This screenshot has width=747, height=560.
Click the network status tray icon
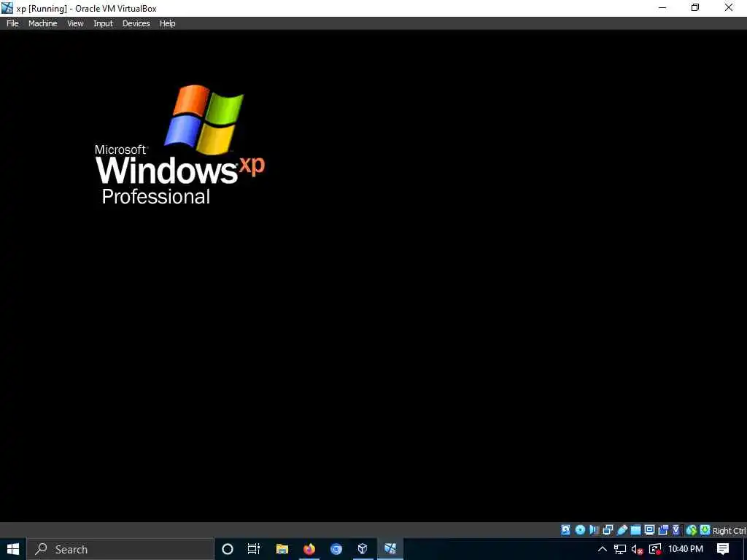tap(620, 549)
